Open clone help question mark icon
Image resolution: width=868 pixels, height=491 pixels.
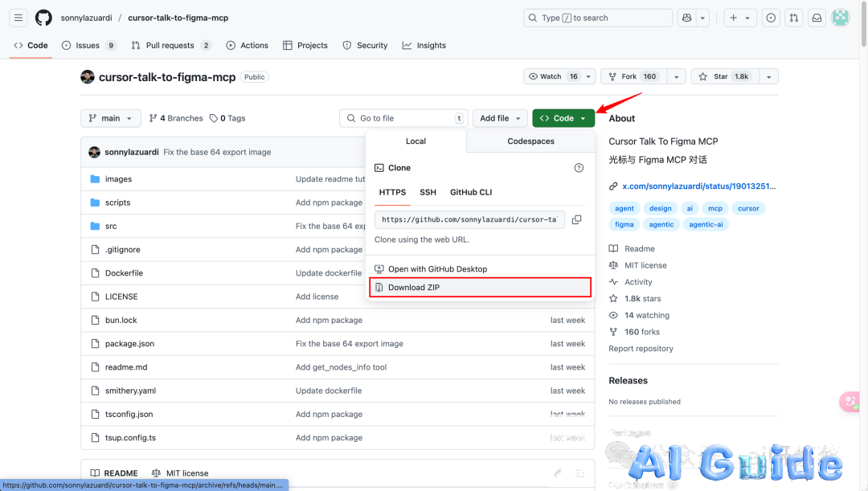click(579, 168)
